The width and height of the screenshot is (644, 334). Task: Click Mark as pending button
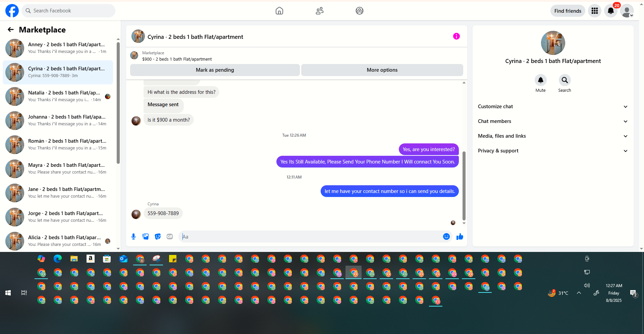pos(215,70)
